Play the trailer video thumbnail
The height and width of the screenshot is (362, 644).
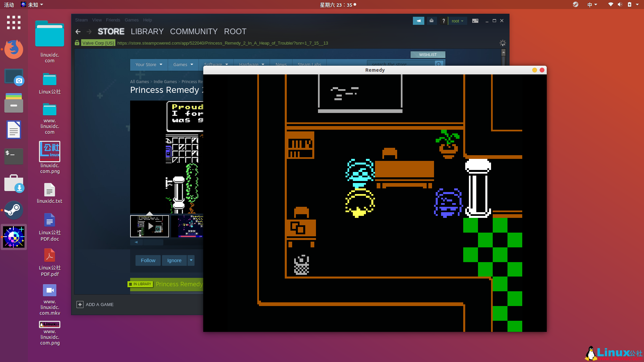pos(150,226)
